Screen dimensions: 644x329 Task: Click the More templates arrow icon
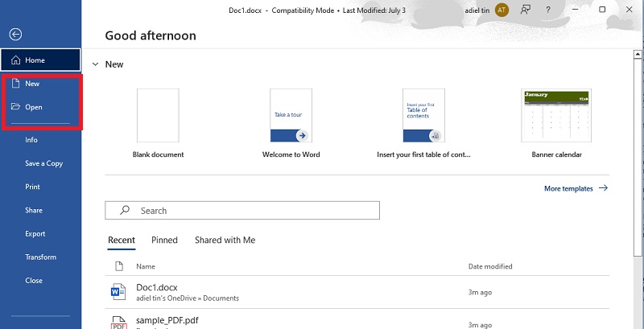click(x=603, y=188)
